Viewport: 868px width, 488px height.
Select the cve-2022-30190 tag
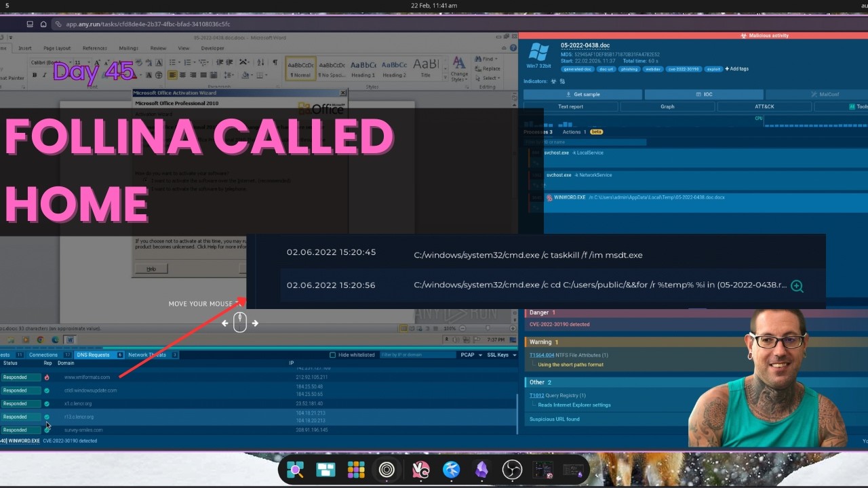[684, 68]
